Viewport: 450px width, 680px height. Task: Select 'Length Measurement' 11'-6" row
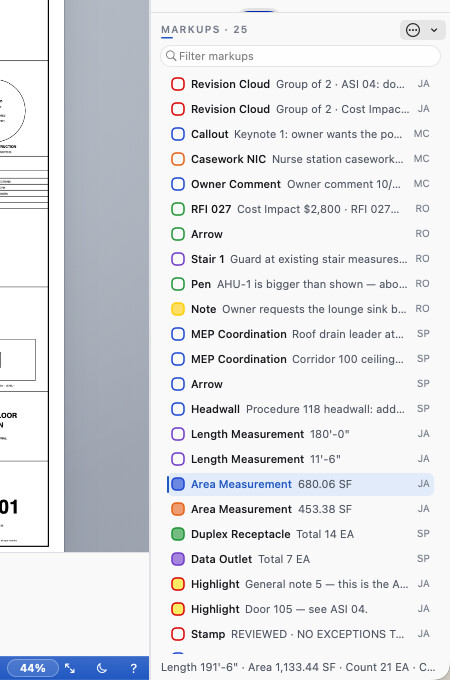[x=300, y=459]
